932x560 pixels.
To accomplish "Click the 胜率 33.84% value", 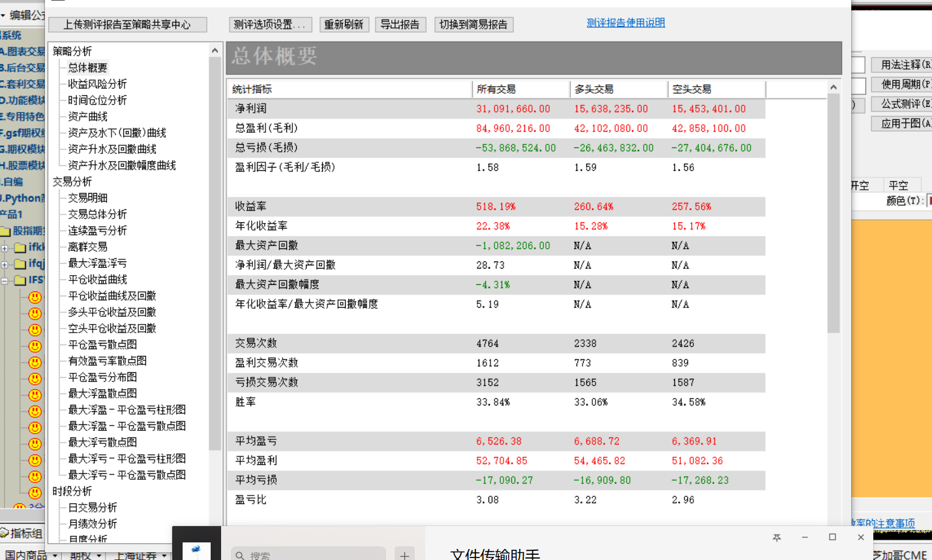I will point(493,402).
